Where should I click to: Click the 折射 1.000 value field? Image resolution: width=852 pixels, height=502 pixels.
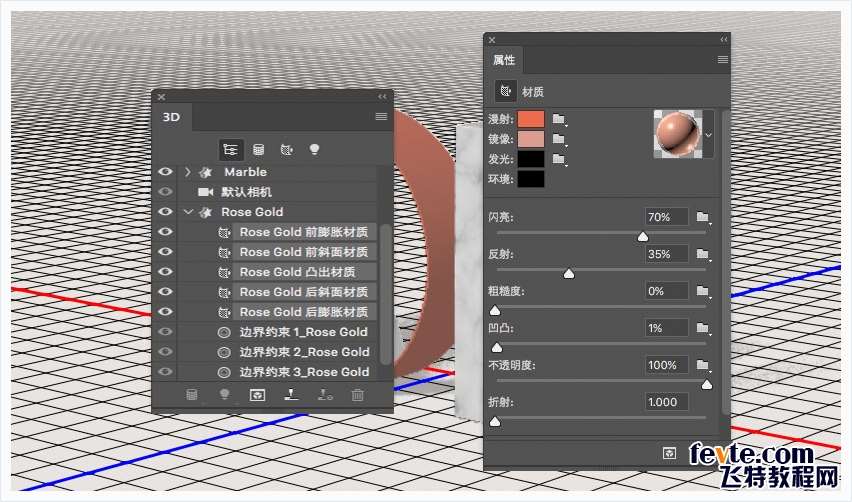(667, 402)
